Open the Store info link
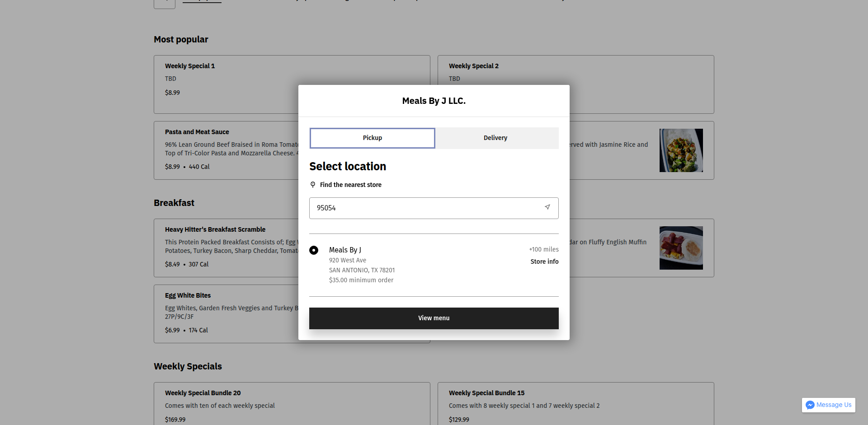 click(x=544, y=262)
